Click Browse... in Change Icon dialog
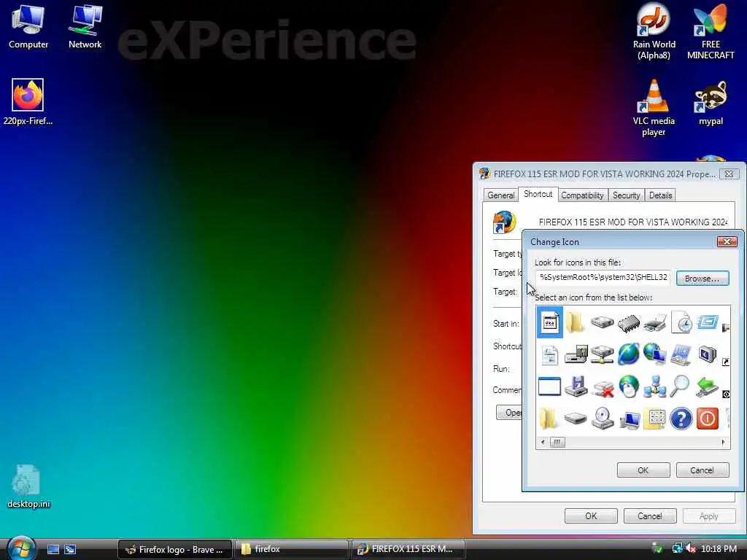This screenshot has height=560, width=747. pyautogui.click(x=703, y=278)
